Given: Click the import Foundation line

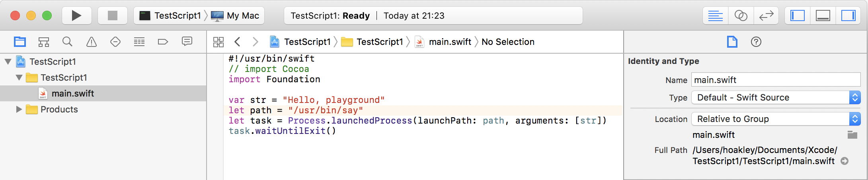Looking at the screenshot, I should click(x=274, y=79).
